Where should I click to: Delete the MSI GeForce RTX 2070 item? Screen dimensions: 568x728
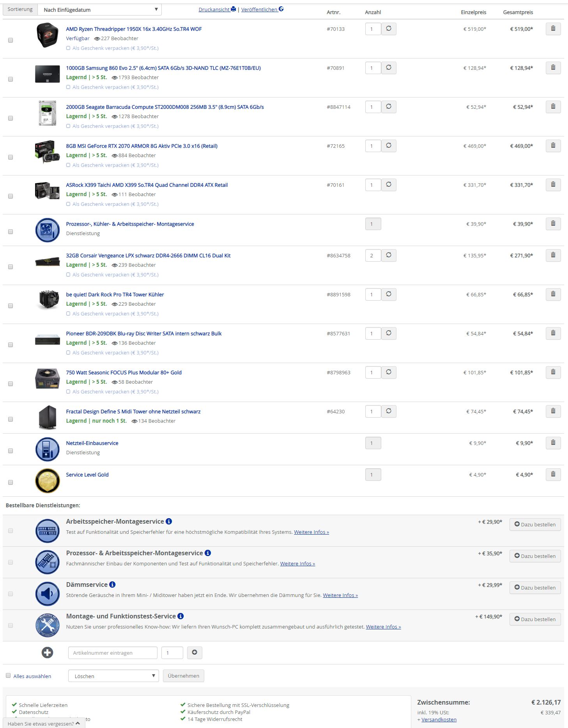tap(553, 146)
